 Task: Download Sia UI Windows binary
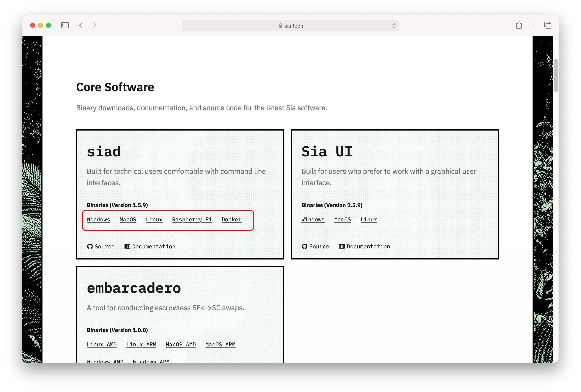pyautogui.click(x=313, y=219)
